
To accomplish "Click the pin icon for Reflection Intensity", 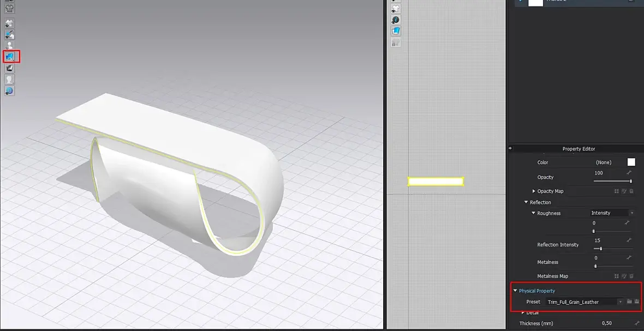I will 628,240.
